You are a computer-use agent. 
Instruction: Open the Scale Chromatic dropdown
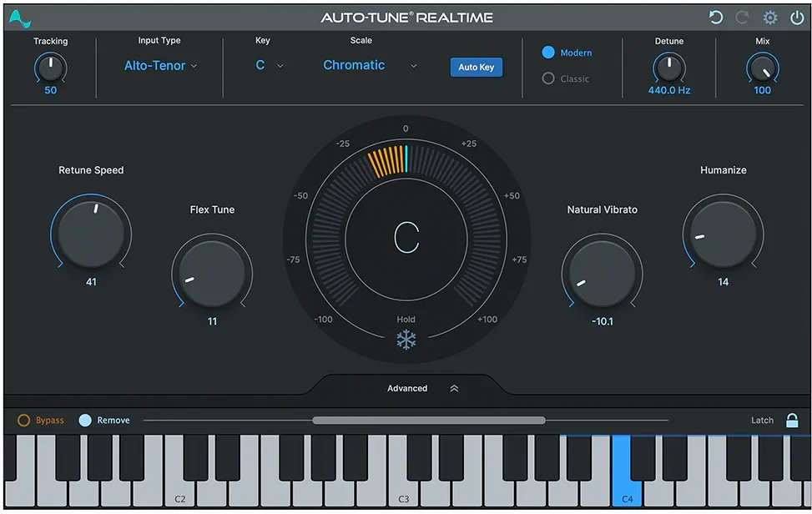point(369,66)
